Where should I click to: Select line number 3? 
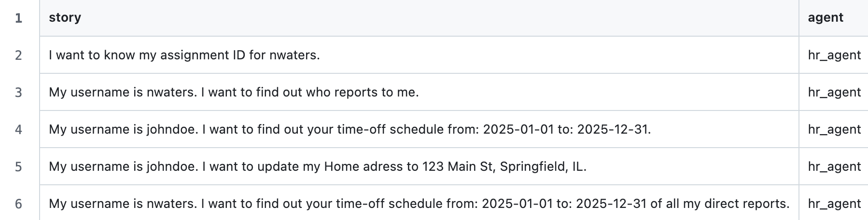tap(19, 92)
